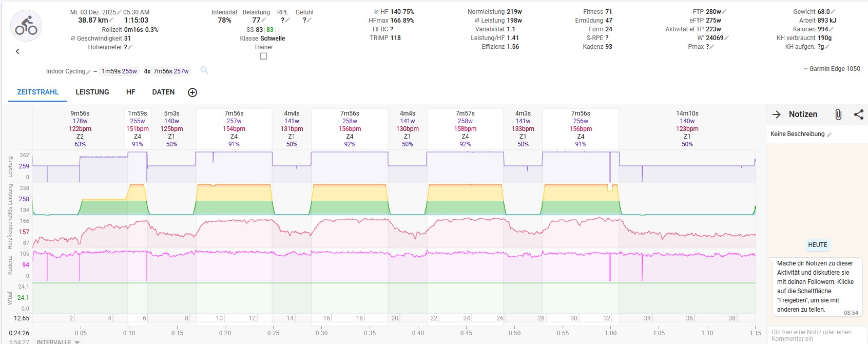Image resolution: width=868 pixels, height=344 pixels.
Task: Go back with the left chevron arrow
Action: (17, 51)
